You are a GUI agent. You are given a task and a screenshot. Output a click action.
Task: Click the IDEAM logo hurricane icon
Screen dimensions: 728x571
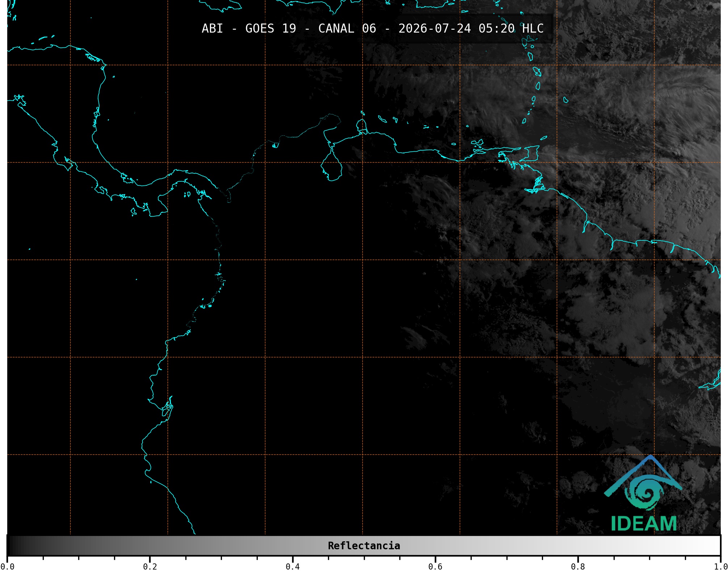643,483
